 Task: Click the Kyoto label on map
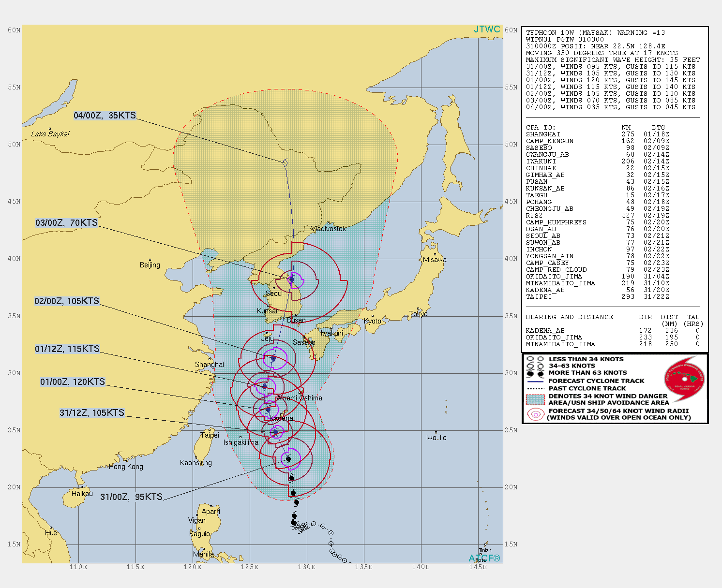tap(373, 321)
